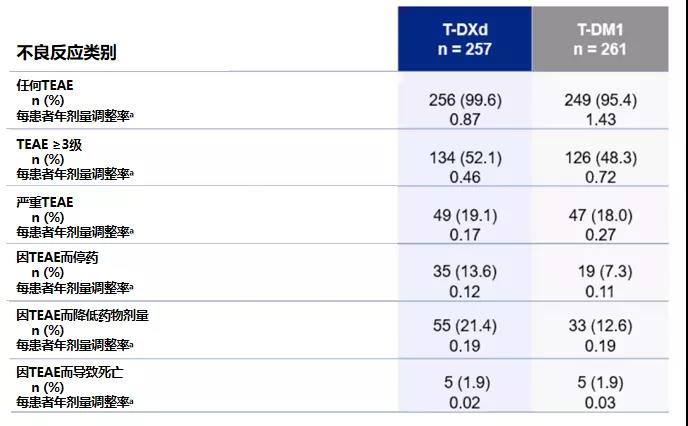Click the 任何TEAE row label

pos(45,86)
